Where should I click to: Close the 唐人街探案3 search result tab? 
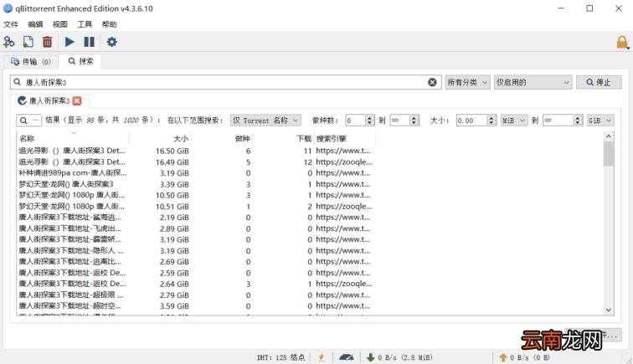coord(77,101)
